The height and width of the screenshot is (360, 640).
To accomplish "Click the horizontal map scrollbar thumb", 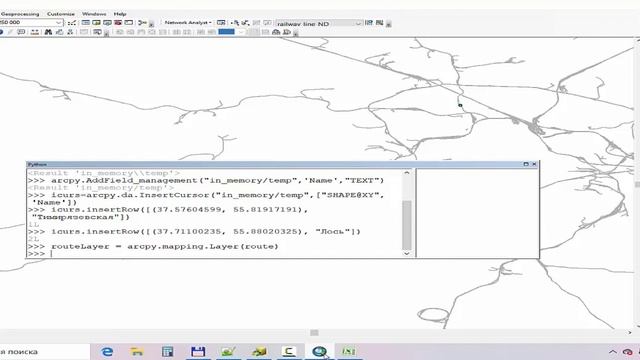I will coord(314,333).
